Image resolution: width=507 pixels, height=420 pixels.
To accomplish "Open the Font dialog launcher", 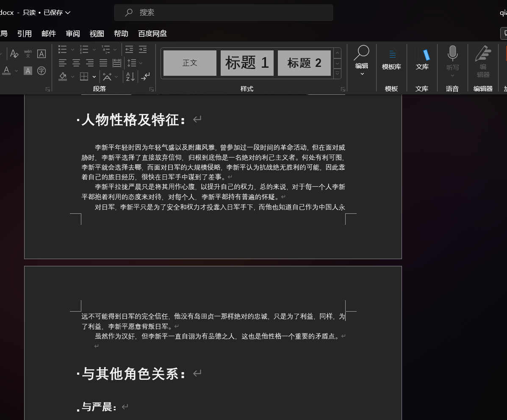I will tap(48, 89).
